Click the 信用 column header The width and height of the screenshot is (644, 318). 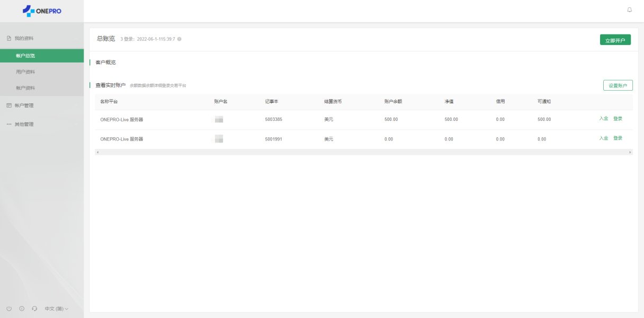coord(500,101)
